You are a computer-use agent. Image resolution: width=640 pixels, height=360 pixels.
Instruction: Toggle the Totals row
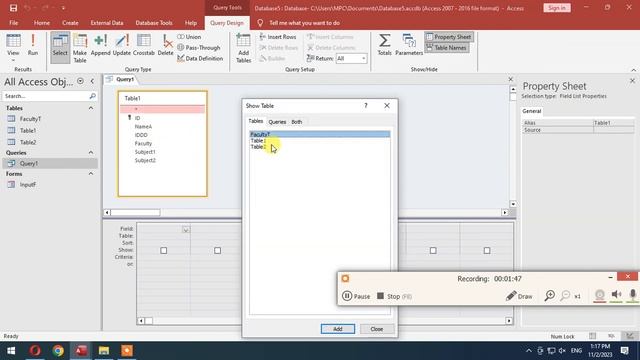pyautogui.click(x=384, y=45)
